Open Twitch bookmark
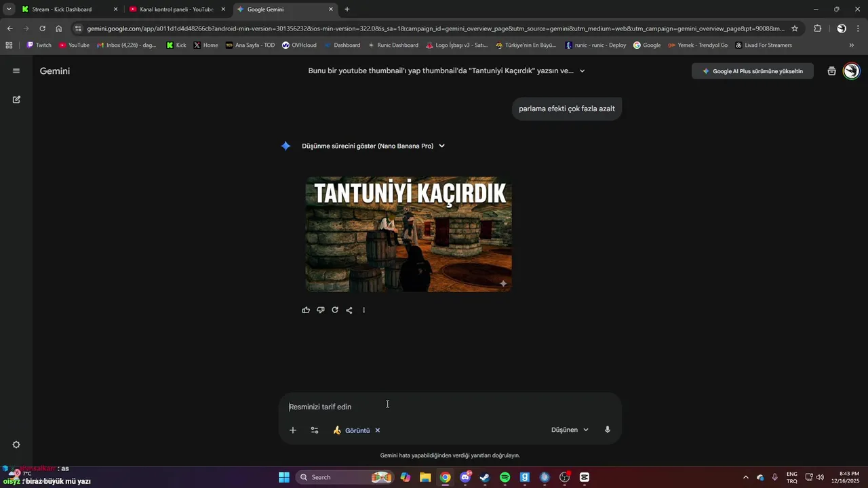 [39, 45]
